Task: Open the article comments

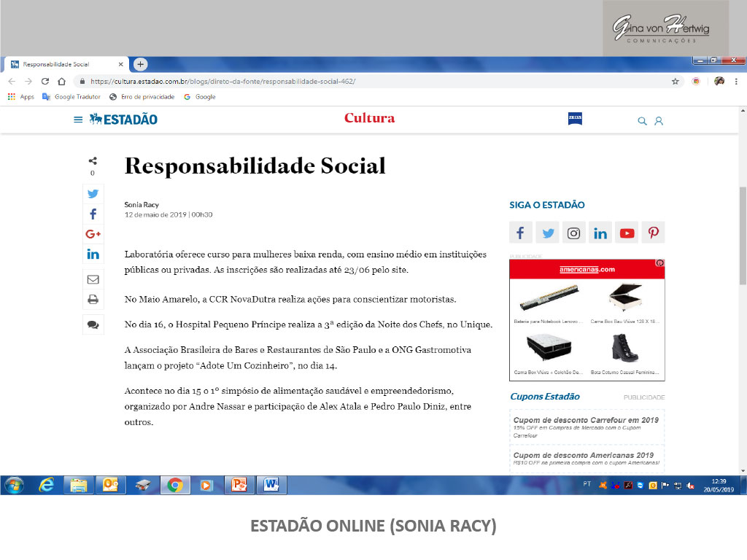Action: click(x=93, y=324)
